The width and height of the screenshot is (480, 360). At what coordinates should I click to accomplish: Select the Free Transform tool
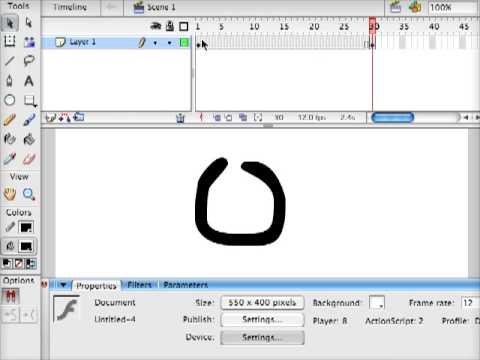click(10, 41)
